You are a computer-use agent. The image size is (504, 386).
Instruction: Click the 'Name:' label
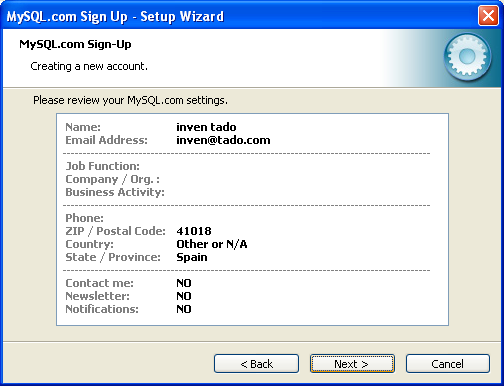coord(83,127)
